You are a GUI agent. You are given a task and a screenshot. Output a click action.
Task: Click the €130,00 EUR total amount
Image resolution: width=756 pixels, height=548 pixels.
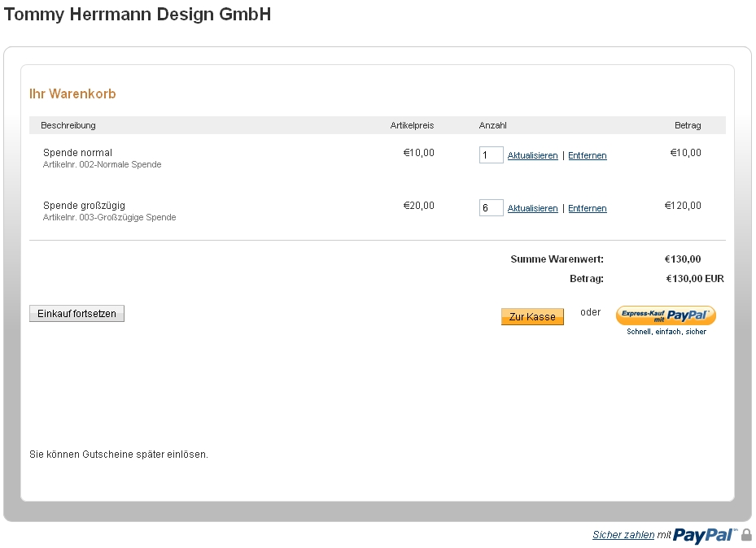click(x=694, y=279)
